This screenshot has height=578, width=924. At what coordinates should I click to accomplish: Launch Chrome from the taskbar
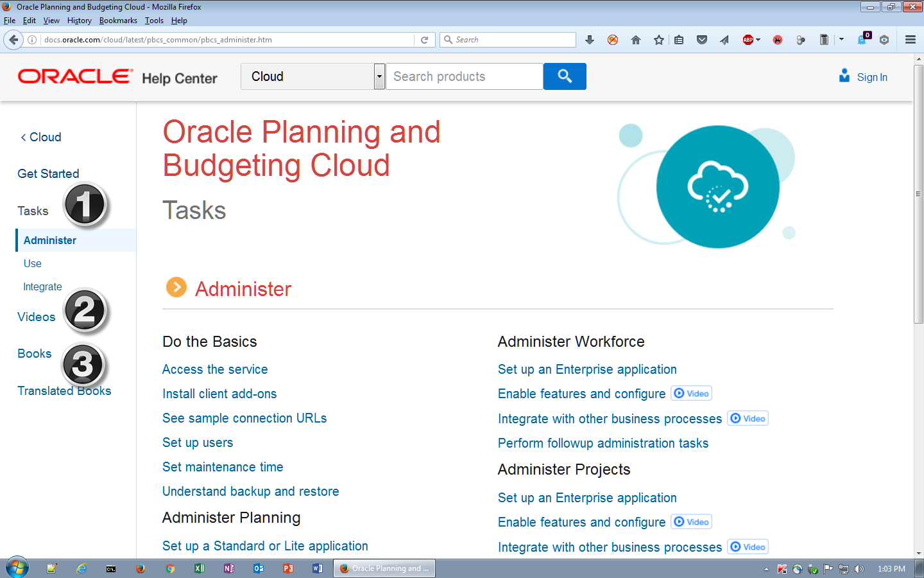click(x=170, y=568)
